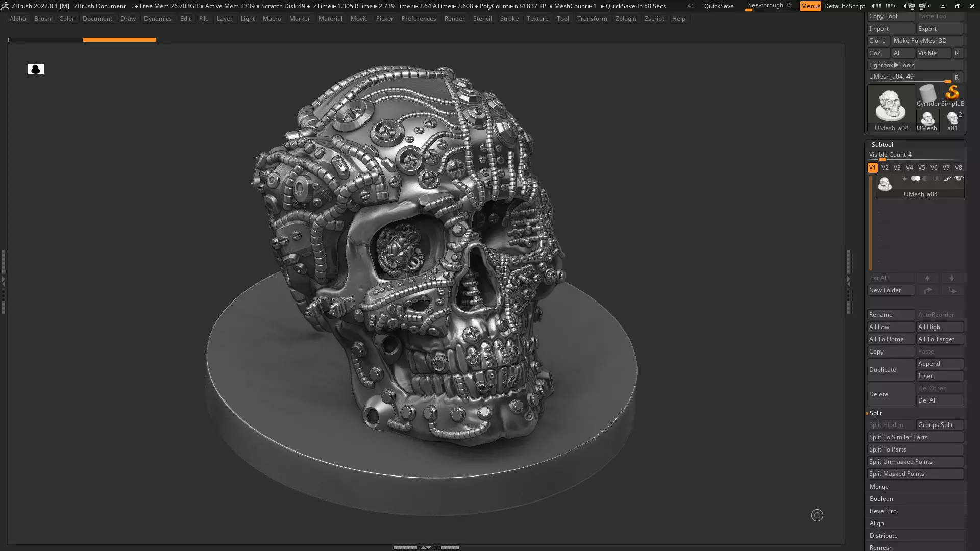Choose the small UMesh tool thumbnail
Viewport: 980px width, 551px height.
point(927,120)
